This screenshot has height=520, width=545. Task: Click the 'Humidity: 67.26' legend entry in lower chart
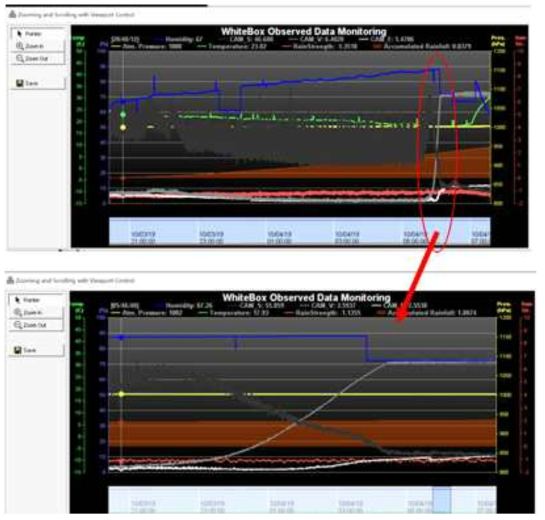click(x=184, y=306)
